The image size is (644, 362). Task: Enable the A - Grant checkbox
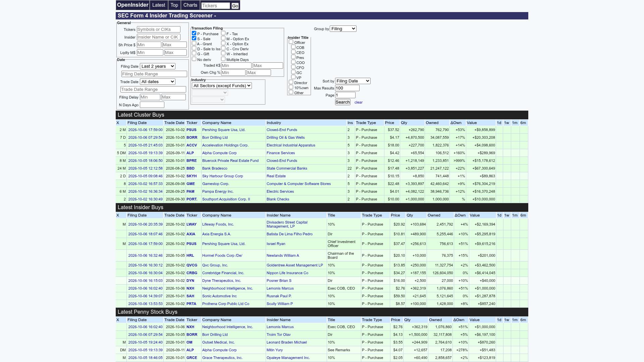(x=194, y=43)
